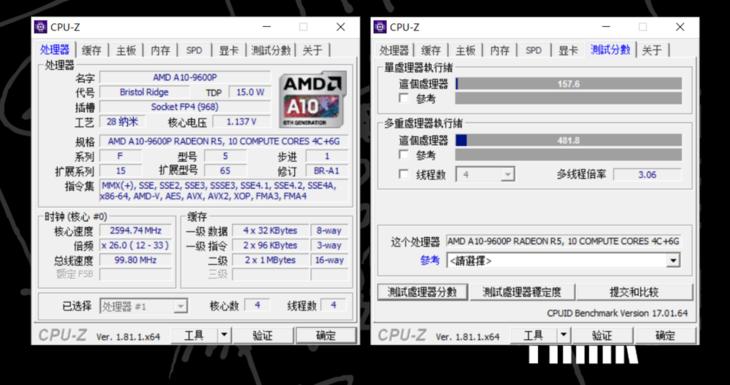Open 主板 tab in left window
Viewport: 730px width, 385px height.
pos(126,50)
